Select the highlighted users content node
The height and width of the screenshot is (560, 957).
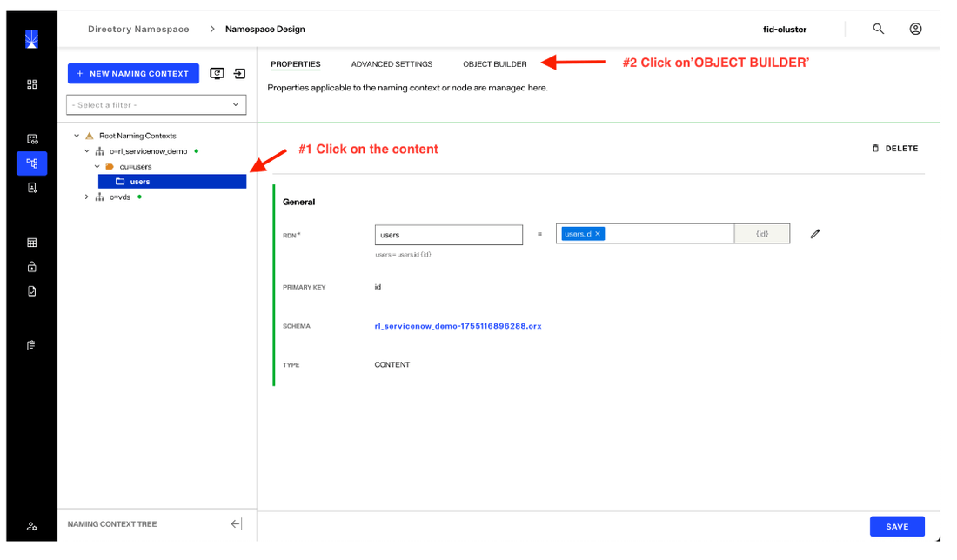[x=172, y=181]
